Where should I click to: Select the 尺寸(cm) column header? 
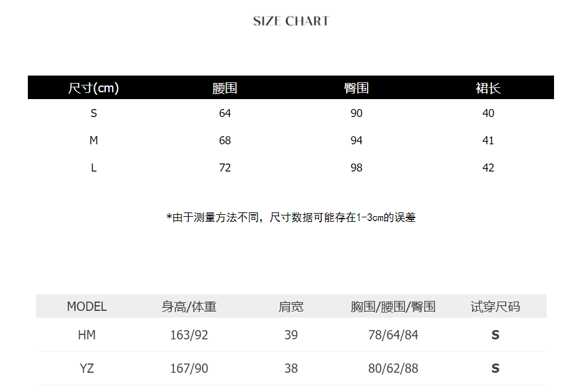coord(93,88)
